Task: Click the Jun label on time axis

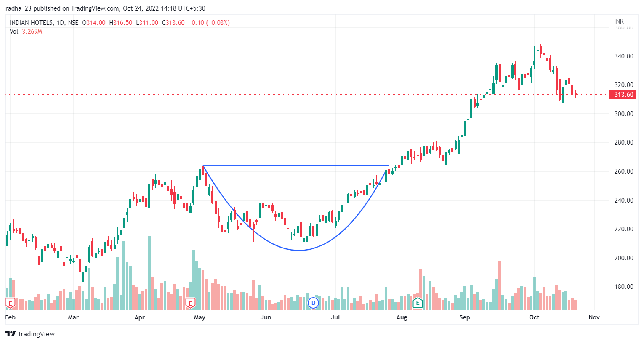Action: [266, 317]
